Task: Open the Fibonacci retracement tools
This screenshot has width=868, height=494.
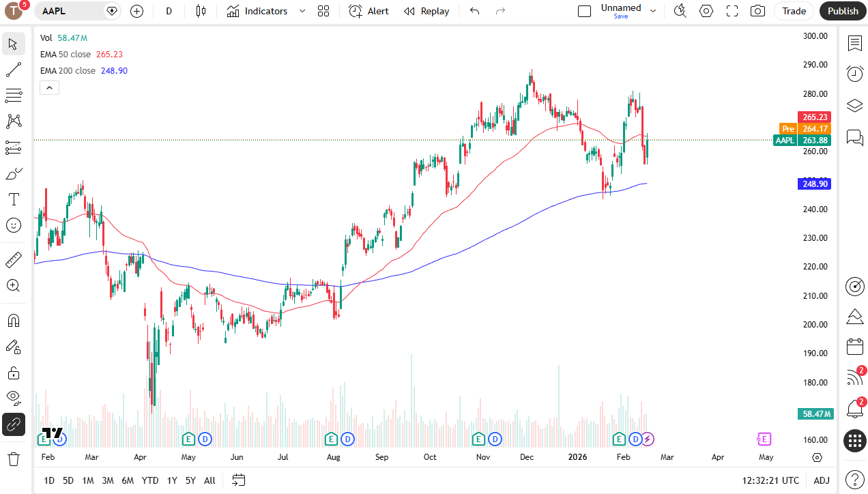Action: pos(13,96)
